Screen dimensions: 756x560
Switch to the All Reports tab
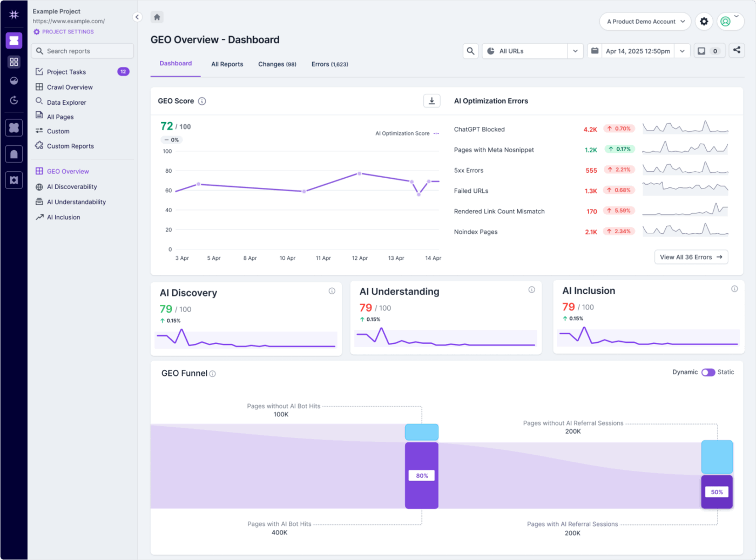(227, 64)
